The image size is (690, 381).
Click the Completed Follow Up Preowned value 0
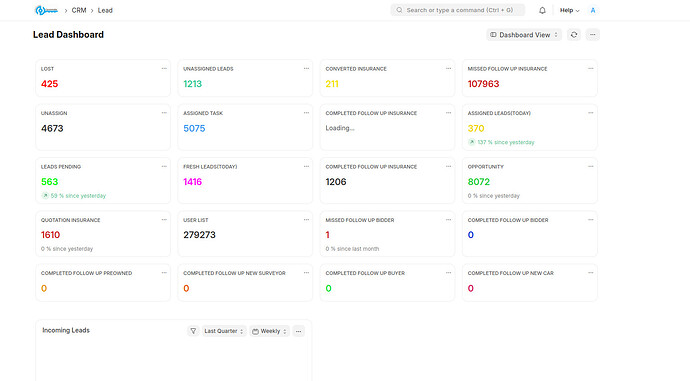click(x=44, y=289)
